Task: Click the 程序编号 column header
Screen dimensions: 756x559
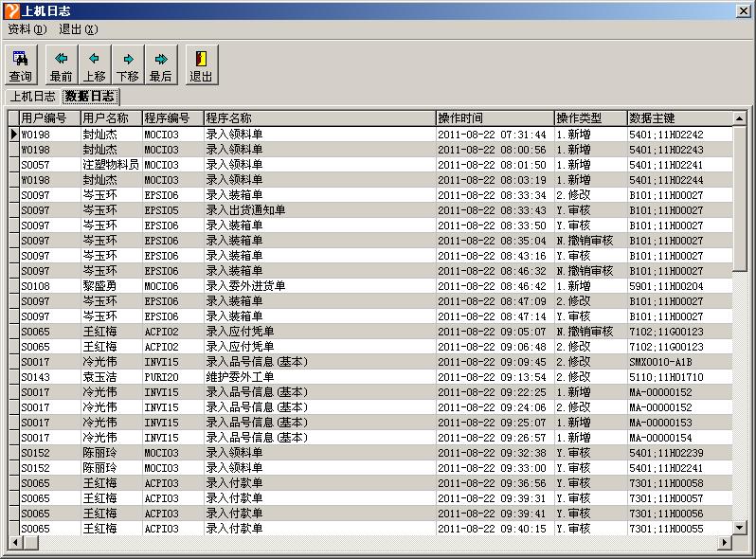Action: pyautogui.click(x=173, y=118)
